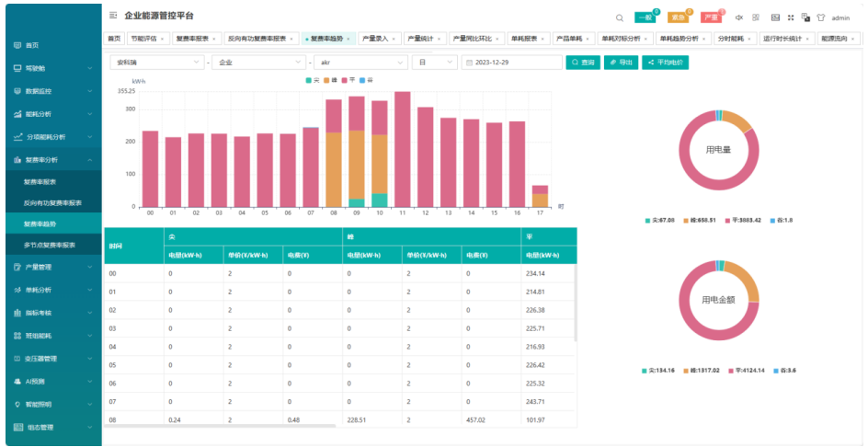Open the theme shirt icon
The image size is (868, 447).
pos(819,17)
